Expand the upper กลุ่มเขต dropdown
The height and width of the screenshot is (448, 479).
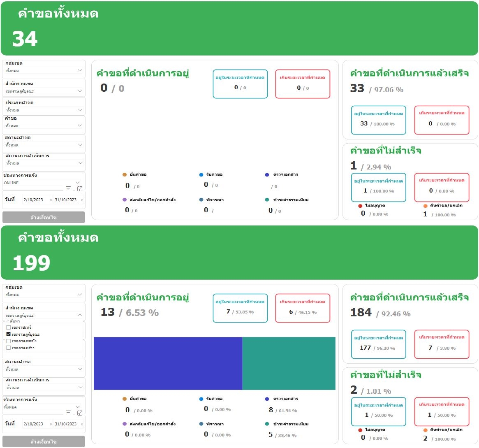80,71
